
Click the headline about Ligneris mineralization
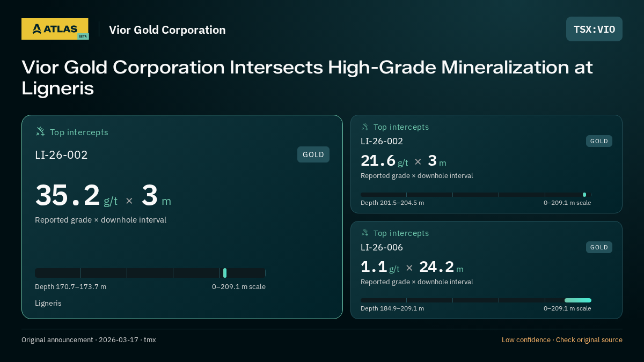[x=307, y=78]
